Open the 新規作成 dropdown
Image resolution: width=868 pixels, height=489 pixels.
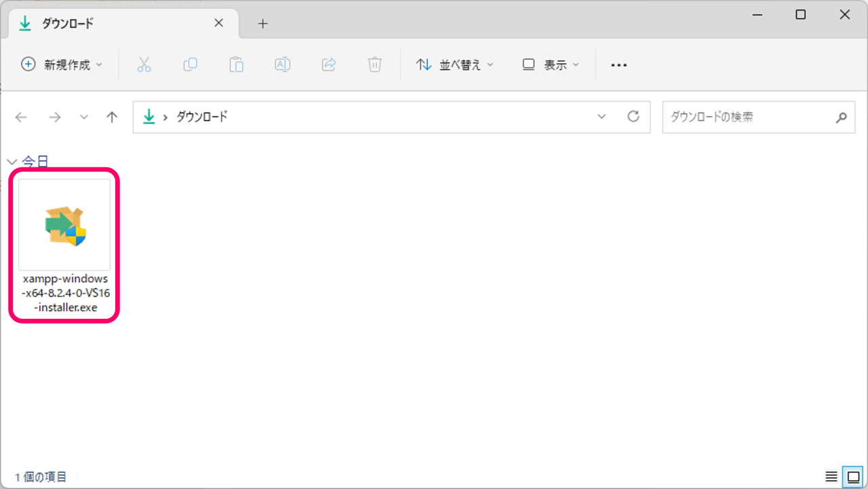(x=62, y=65)
